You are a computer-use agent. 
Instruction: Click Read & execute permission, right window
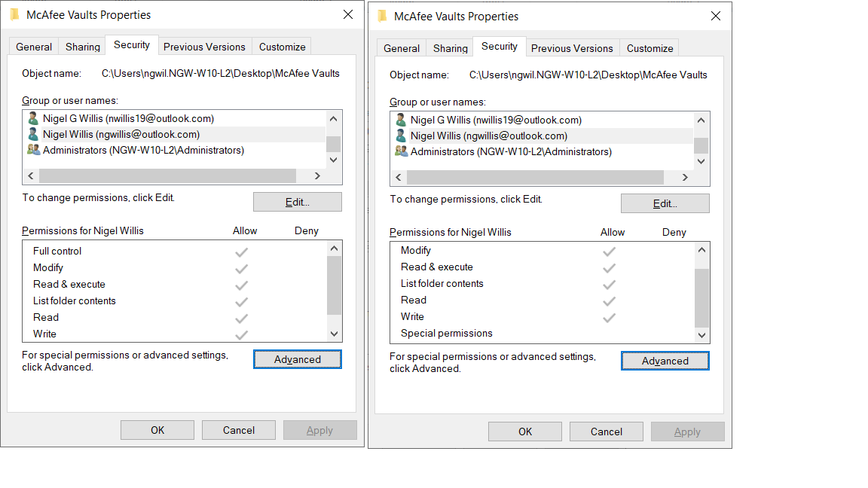tap(542, 267)
